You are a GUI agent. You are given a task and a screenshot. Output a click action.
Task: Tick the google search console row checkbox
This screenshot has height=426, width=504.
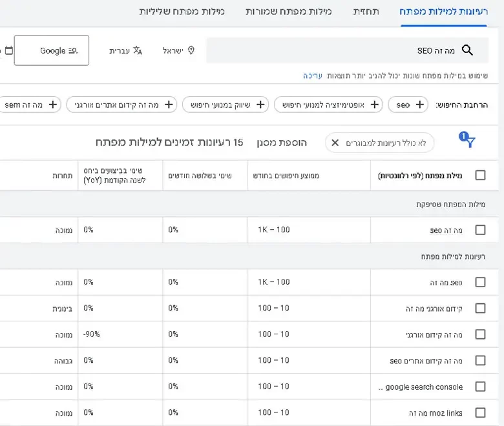pos(480,387)
